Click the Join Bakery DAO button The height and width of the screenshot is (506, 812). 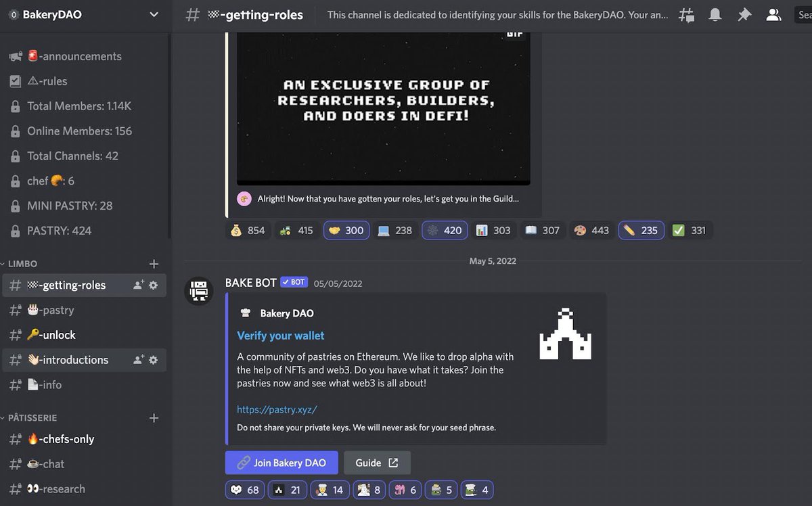point(281,463)
